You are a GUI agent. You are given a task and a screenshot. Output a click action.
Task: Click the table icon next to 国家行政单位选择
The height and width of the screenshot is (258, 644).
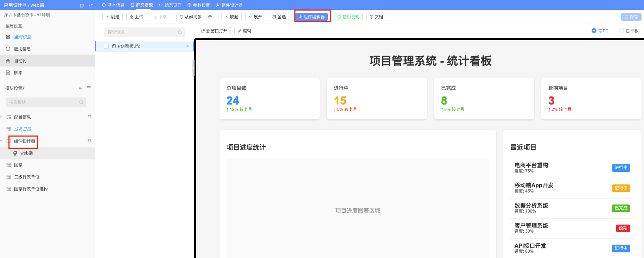point(9,189)
